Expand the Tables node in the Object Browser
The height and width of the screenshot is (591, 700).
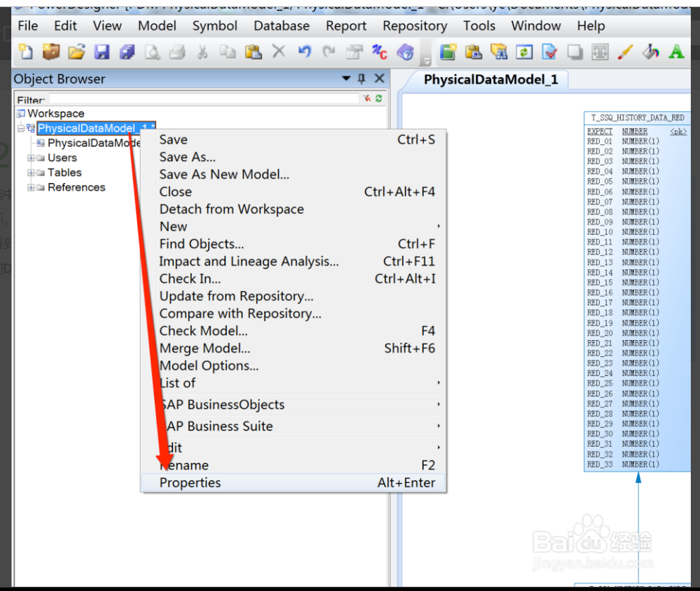point(30,172)
